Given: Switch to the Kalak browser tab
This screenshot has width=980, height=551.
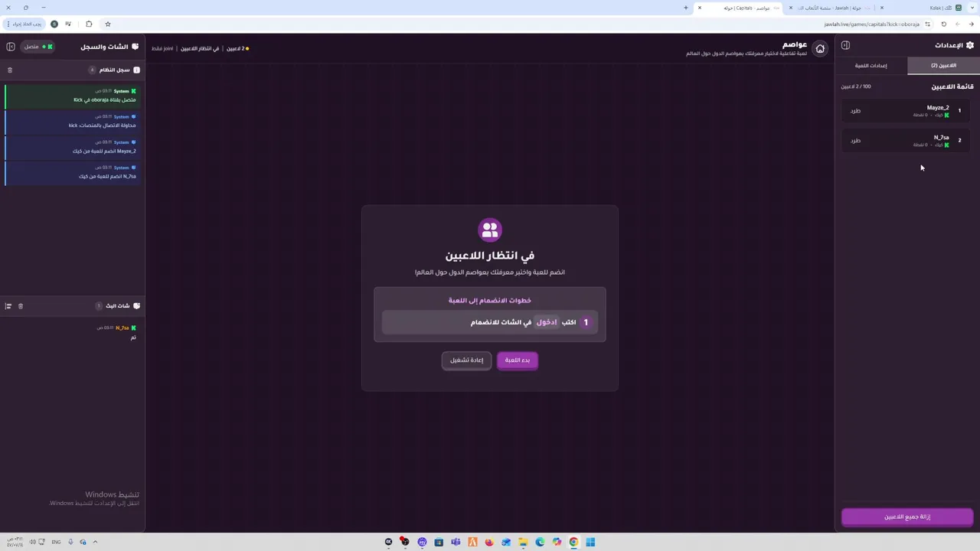Looking at the screenshot, I should pos(923,8).
